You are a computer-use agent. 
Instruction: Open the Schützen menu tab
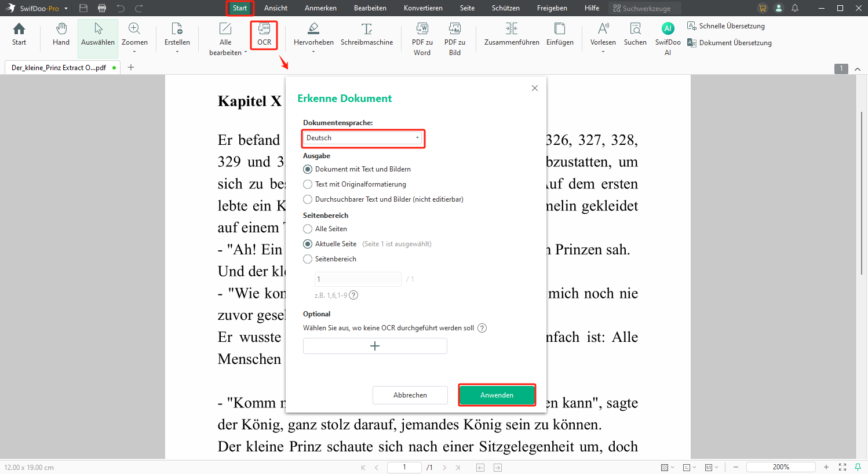click(506, 8)
